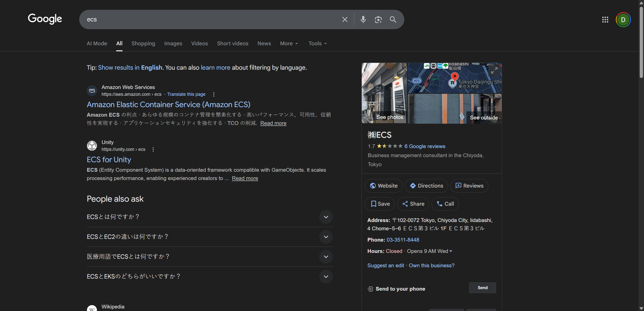Open search by image camera icon
The width and height of the screenshot is (644, 311).
(378, 20)
